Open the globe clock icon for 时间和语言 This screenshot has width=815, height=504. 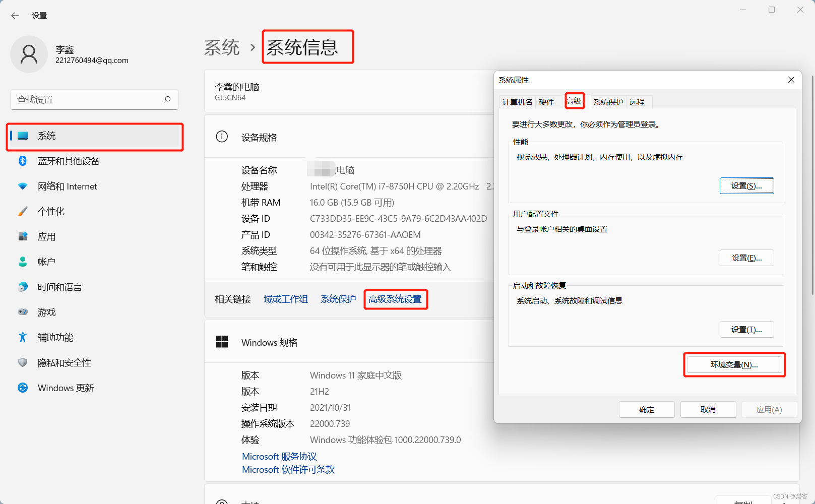click(x=23, y=287)
